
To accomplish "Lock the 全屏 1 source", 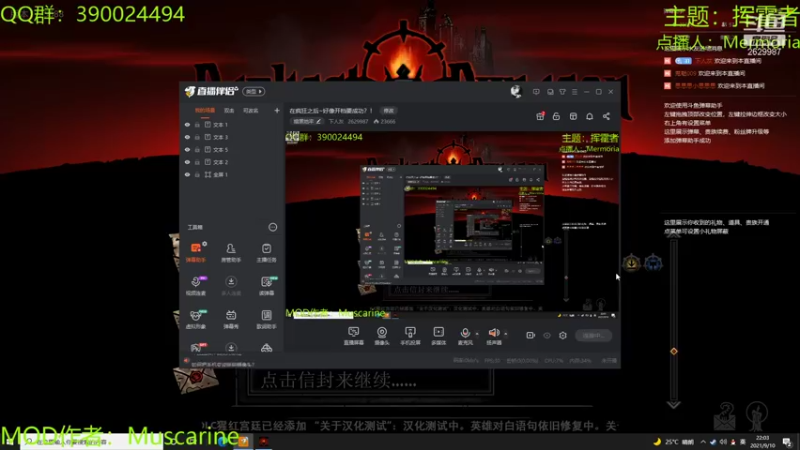I will pyautogui.click(x=197, y=174).
